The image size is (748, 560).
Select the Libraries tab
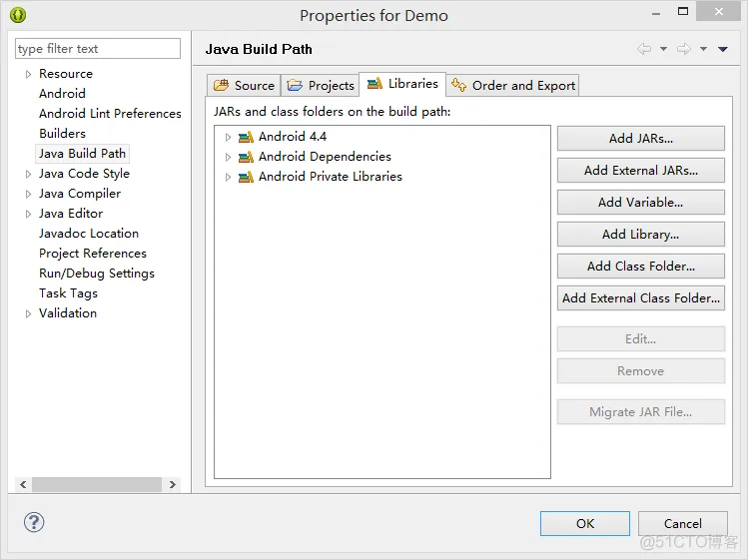(402, 84)
